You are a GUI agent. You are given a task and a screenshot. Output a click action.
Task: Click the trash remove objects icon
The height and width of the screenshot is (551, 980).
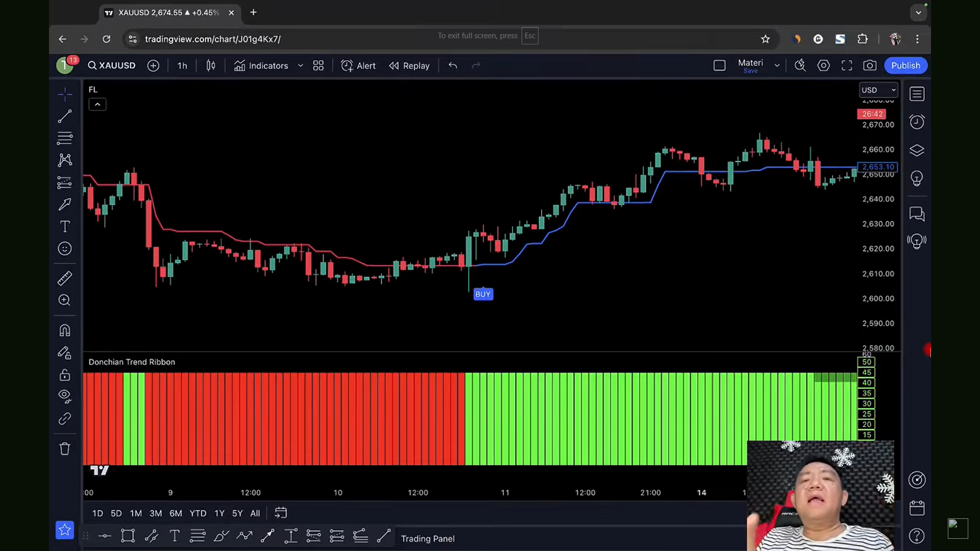click(x=65, y=449)
